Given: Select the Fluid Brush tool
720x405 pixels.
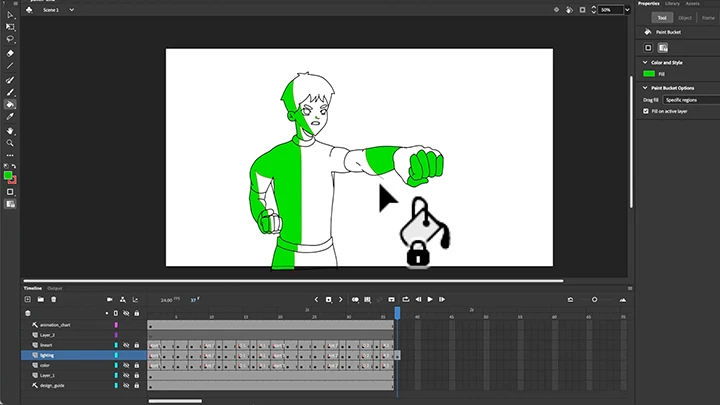Looking at the screenshot, I should pos(10,80).
